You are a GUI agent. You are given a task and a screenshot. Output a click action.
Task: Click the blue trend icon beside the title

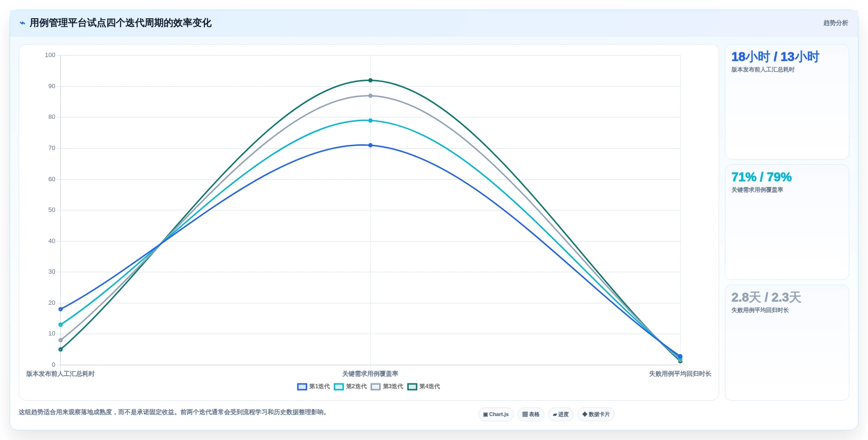point(23,23)
